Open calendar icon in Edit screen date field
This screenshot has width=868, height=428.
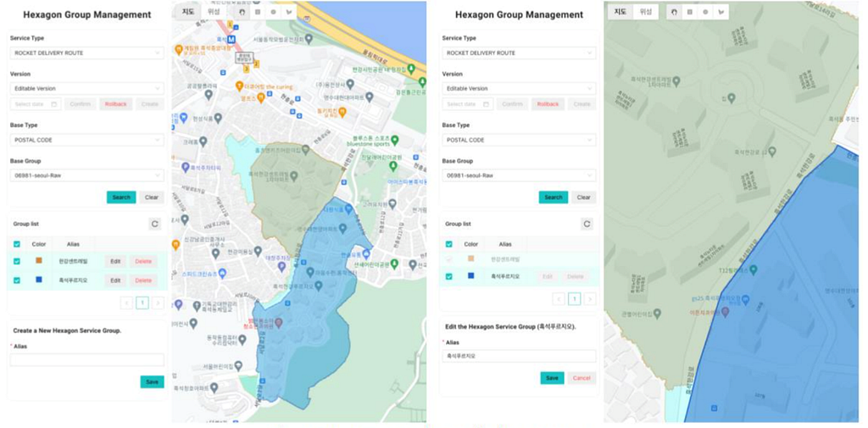pyautogui.click(x=486, y=104)
